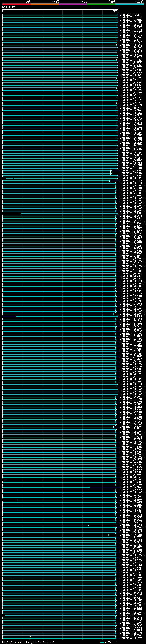This screenshot has height=644, width=146.
Task: Select hit label UniRef100_C5XUM2
Action: (x=131, y=77)
